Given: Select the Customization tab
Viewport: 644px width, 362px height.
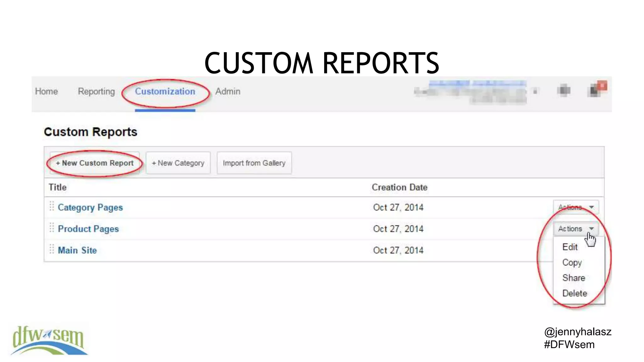Looking at the screenshot, I should [165, 91].
